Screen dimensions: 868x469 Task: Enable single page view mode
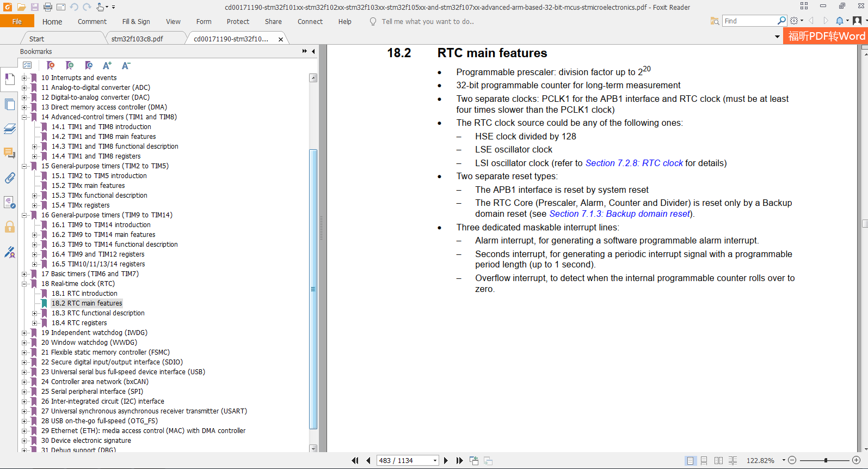tap(690, 461)
